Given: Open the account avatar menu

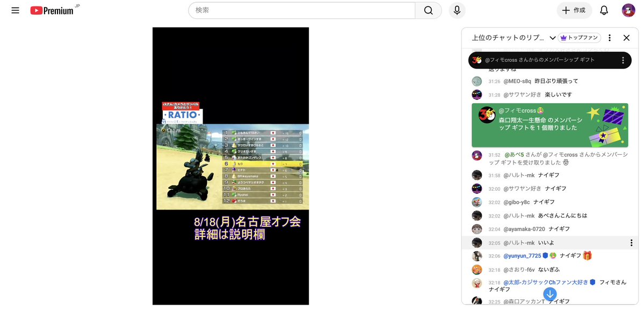Looking at the screenshot, I should tap(628, 10).
